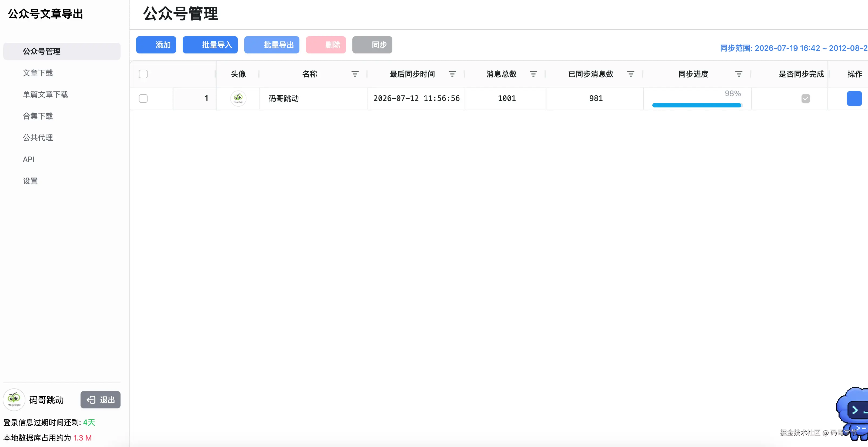
Task: Select the checkbox for row 1
Action: point(143,98)
